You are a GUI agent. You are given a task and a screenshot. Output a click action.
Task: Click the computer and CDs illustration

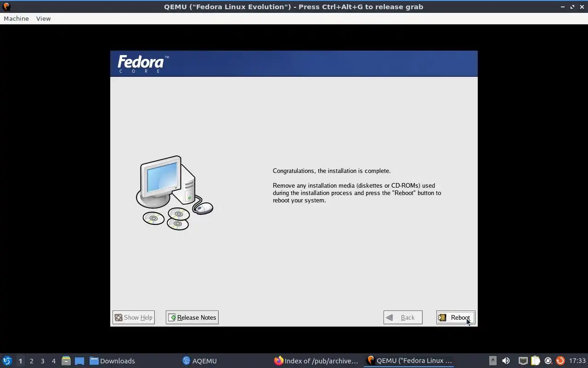(x=174, y=193)
